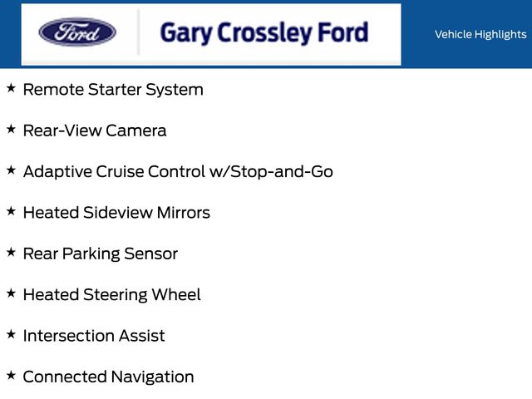Click the star beside Adaptive Cruise Control
This screenshot has width=532, height=399.
11,170
